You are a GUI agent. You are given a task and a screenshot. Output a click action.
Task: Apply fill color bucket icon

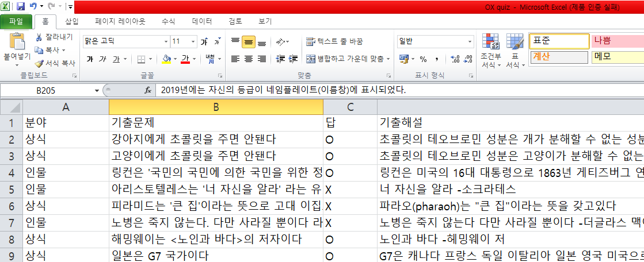coord(166,59)
